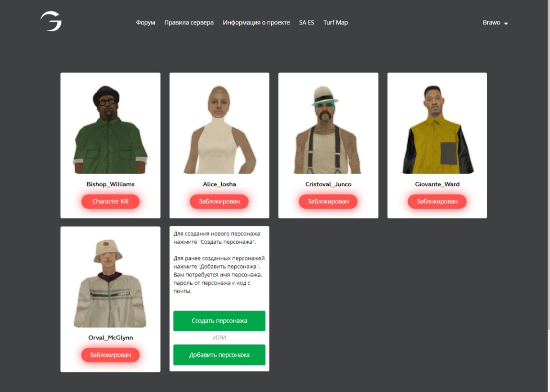The width and height of the screenshot is (550, 392).
Task: Click Заблокирован button under Orval_McGlynn
Action: tap(110, 355)
